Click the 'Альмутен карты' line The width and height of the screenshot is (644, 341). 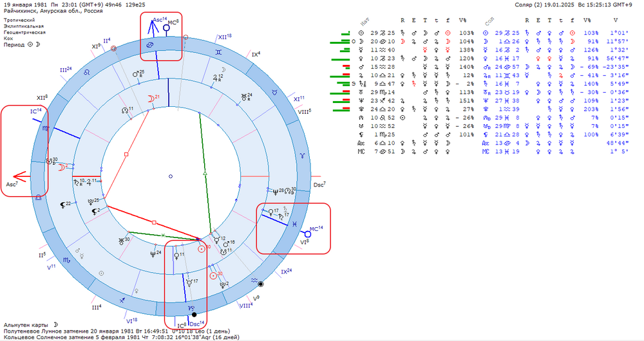[31, 324]
